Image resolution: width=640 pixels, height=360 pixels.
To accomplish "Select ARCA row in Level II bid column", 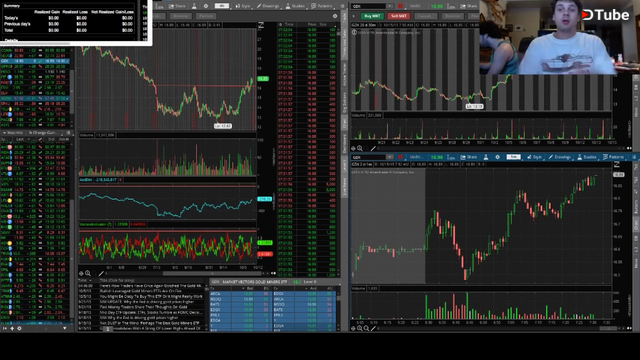I will [240, 293].
